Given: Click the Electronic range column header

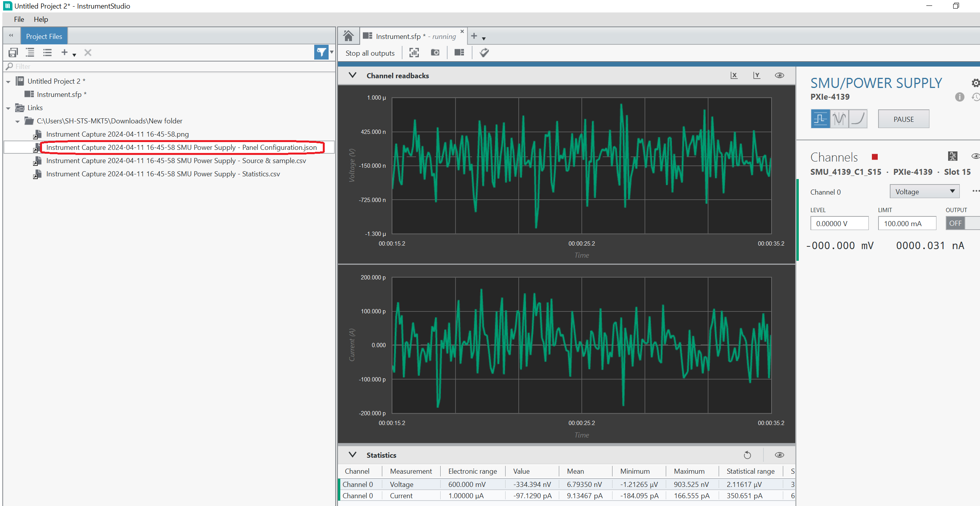Looking at the screenshot, I should pyautogui.click(x=472, y=471).
